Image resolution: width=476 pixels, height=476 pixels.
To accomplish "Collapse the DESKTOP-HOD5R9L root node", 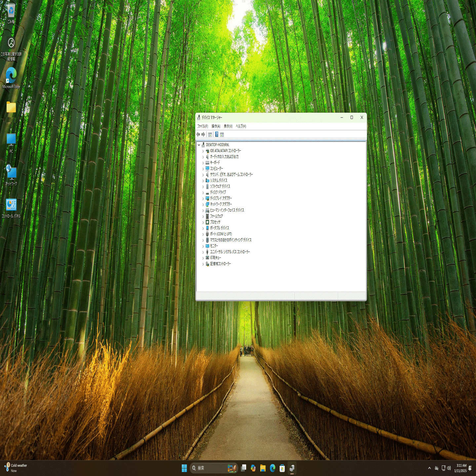I will pos(199,145).
